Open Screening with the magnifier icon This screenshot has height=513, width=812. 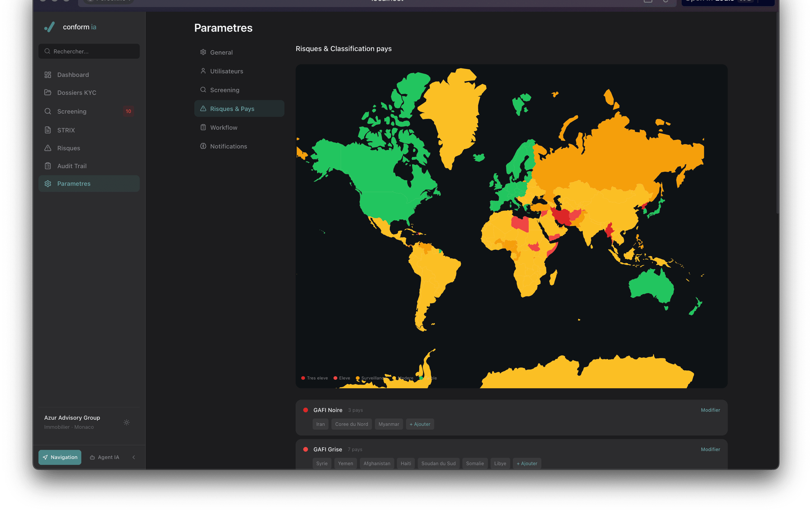[x=48, y=111]
